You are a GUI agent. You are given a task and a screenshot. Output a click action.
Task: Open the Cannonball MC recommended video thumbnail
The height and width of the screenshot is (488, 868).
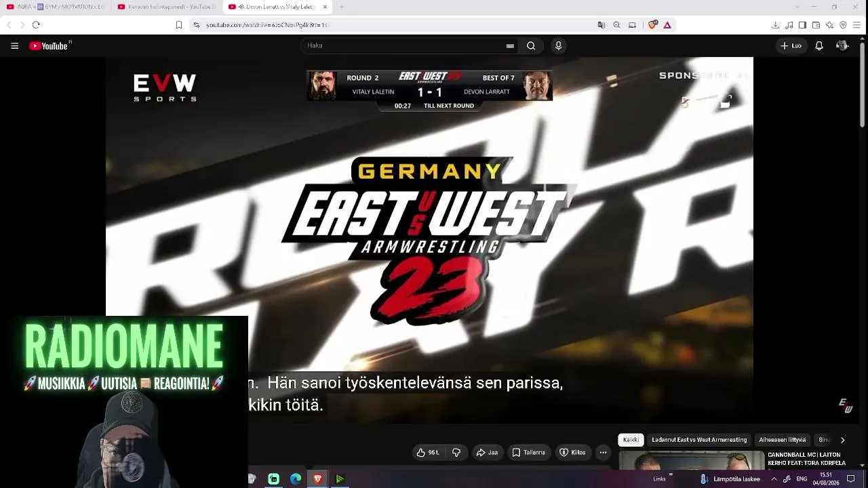click(x=692, y=460)
